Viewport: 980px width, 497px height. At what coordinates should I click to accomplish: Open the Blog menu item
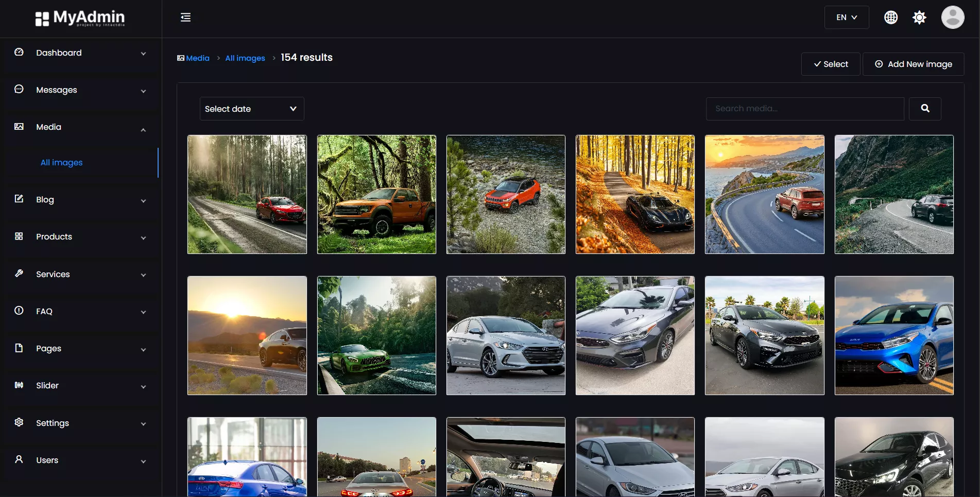45,200
